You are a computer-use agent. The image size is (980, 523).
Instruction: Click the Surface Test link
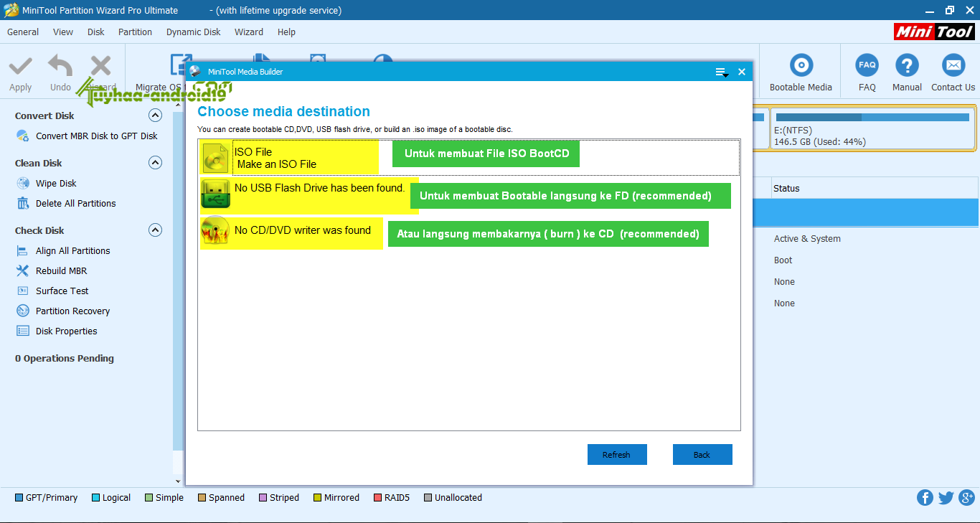(62, 291)
